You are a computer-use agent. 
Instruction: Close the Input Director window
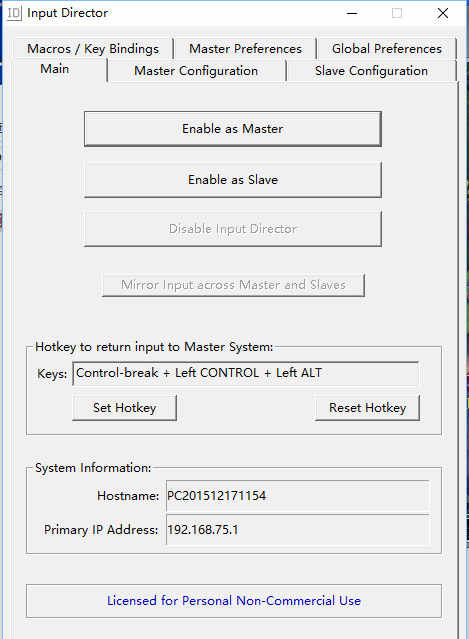(443, 13)
